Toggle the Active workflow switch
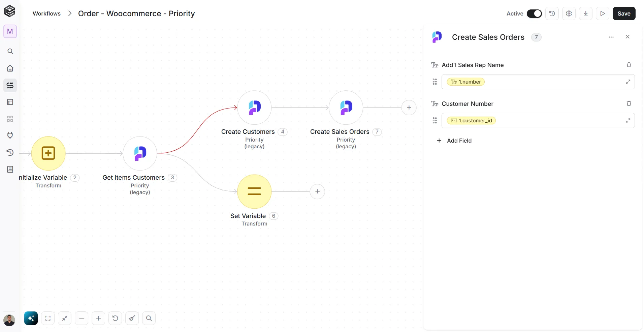Viewport: 644px width, 332px height. (x=534, y=13)
